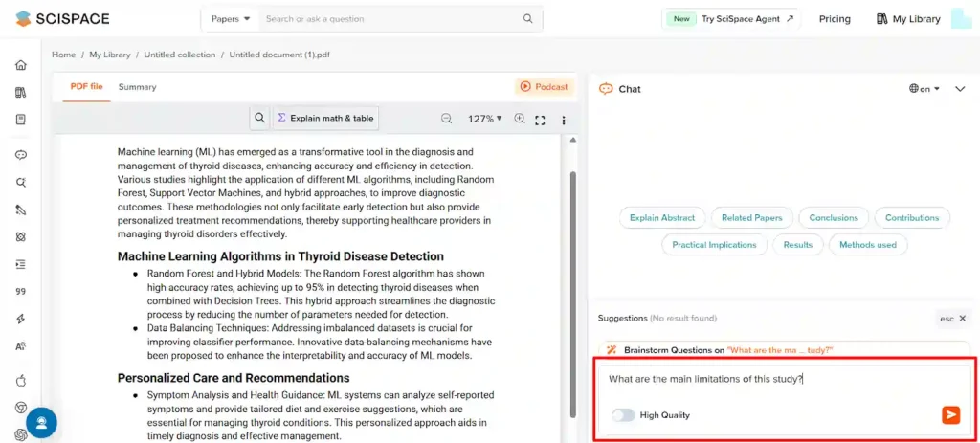
Task: Choose the Contributions suggestion
Action: point(912,218)
